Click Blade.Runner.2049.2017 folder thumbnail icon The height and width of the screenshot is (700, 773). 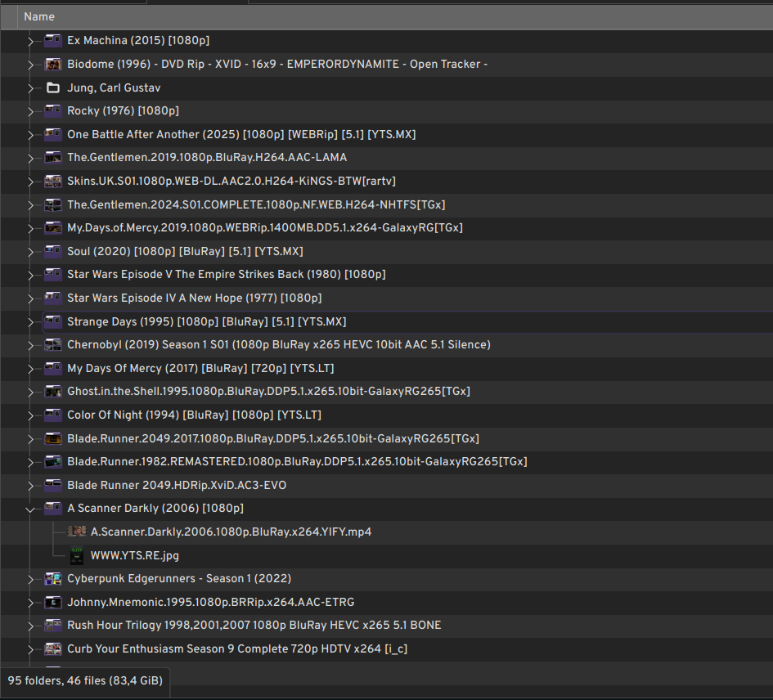[x=52, y=438]
